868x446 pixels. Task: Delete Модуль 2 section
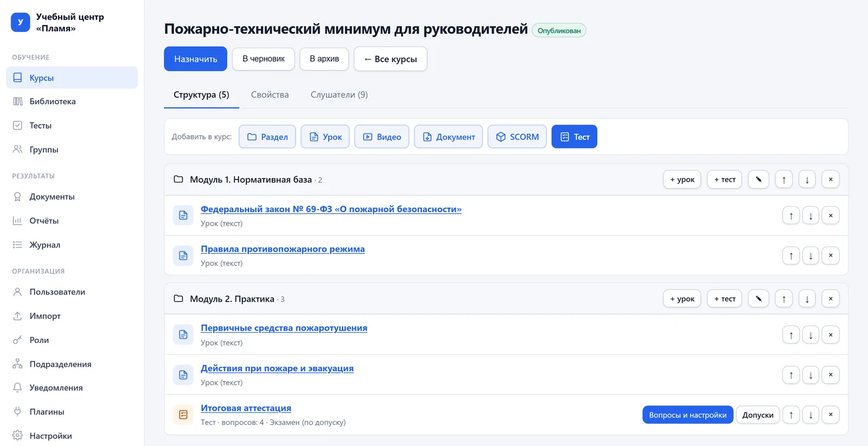tap(831, 298)
